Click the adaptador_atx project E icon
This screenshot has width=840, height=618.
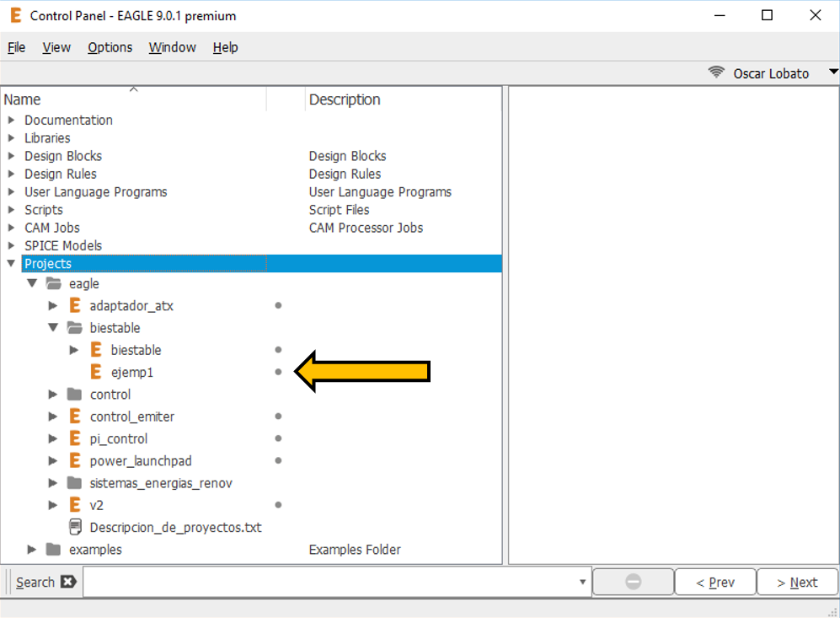(75, 305)
